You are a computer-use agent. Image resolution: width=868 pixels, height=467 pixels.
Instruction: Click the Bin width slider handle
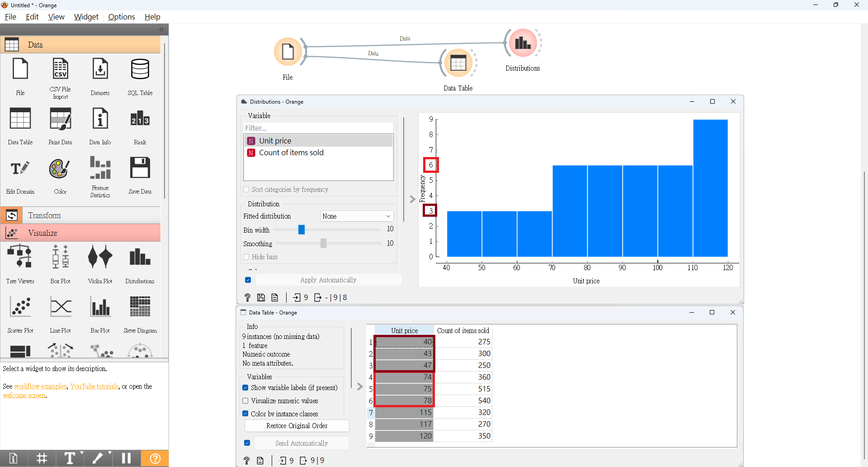[302, 230]
